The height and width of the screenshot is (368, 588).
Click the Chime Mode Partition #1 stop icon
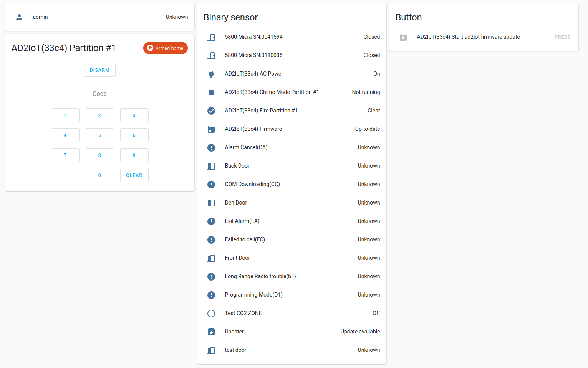point(211,92)
